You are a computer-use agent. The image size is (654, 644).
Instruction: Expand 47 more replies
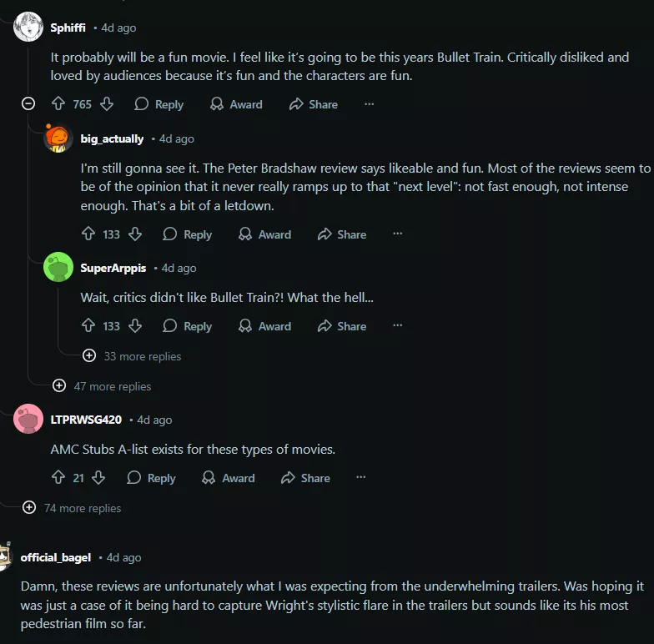[59, 386]
